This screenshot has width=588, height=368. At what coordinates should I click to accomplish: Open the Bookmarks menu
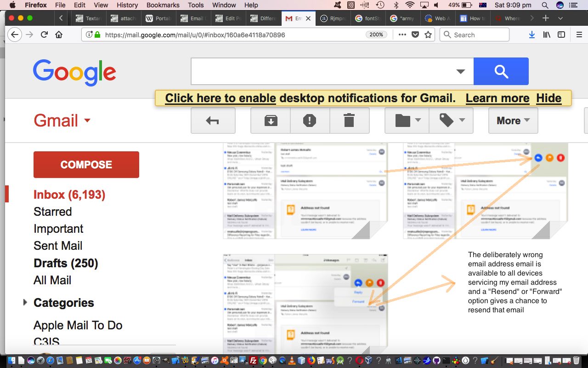[163, 5]
